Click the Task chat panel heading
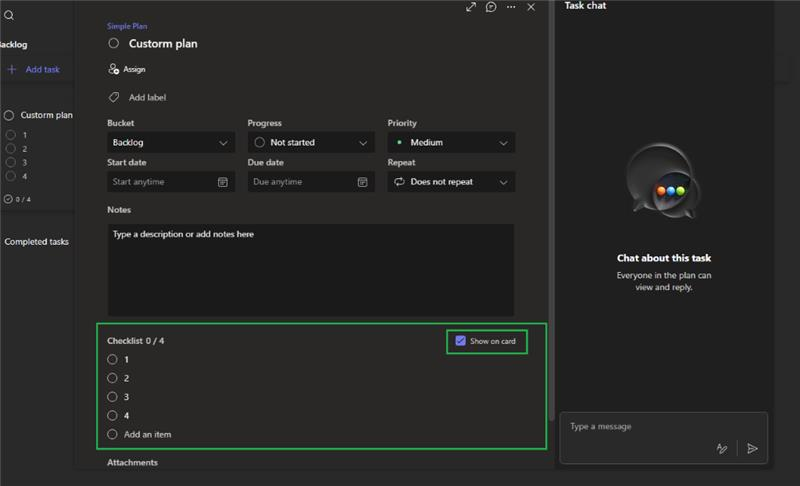Viewport: 800px width, 486px height. [585, 6]
